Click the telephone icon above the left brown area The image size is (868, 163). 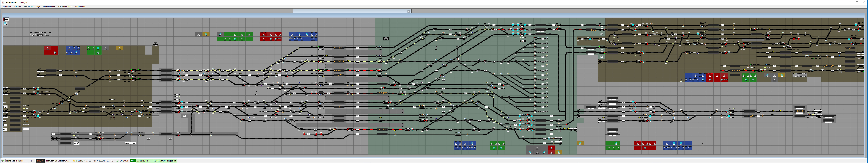pyautogui.click(x=155, y=43)
